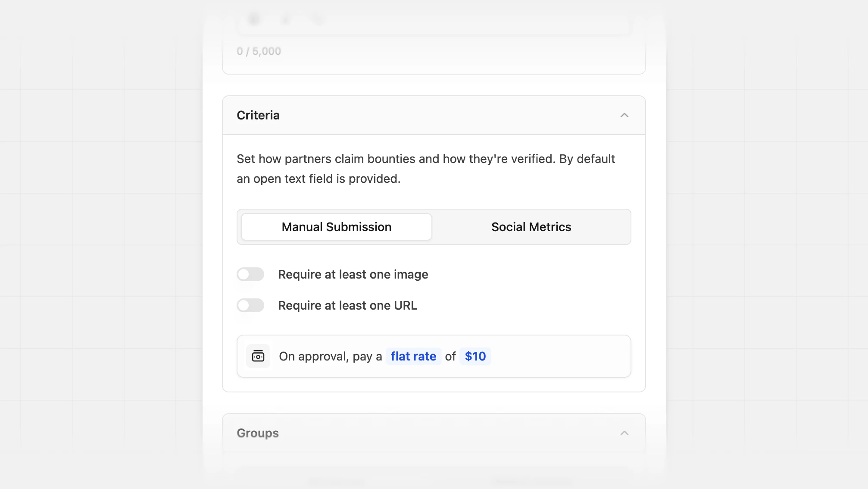Click the 0/5,000 character counter
Image resolution: width=868 pixels, height=489 pixels.
coord(259,50)
